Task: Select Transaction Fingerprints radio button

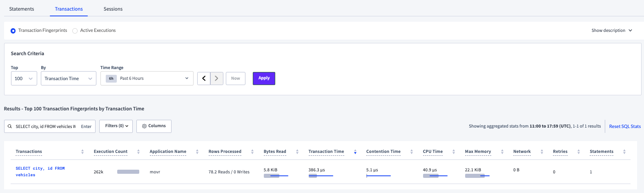Action: pyautogui.click(x=13, y=31)
